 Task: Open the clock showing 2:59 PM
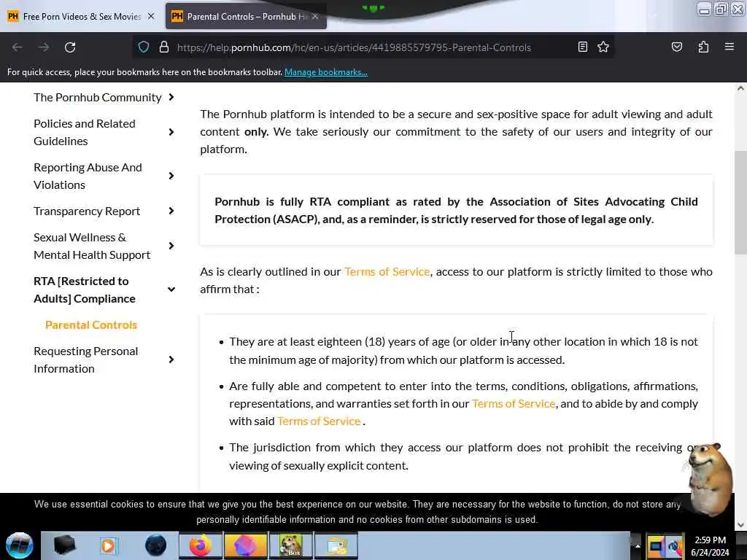click(x=710, y=545)
